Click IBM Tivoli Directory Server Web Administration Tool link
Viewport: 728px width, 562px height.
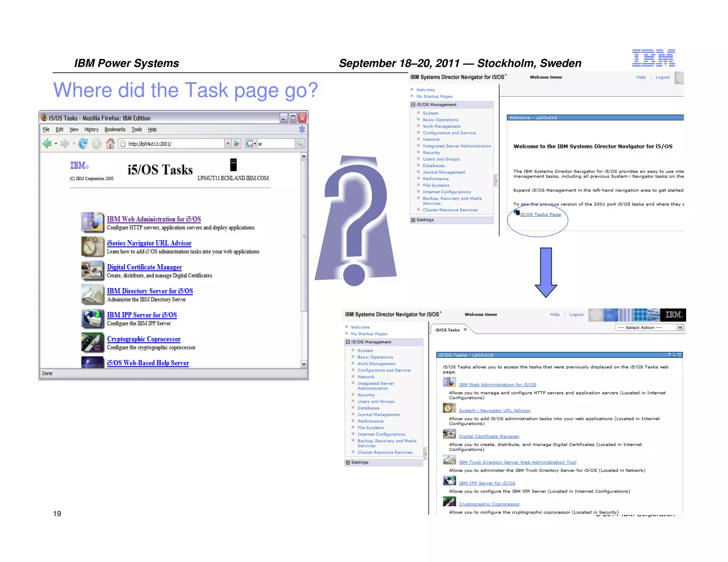tap(518, 462)
